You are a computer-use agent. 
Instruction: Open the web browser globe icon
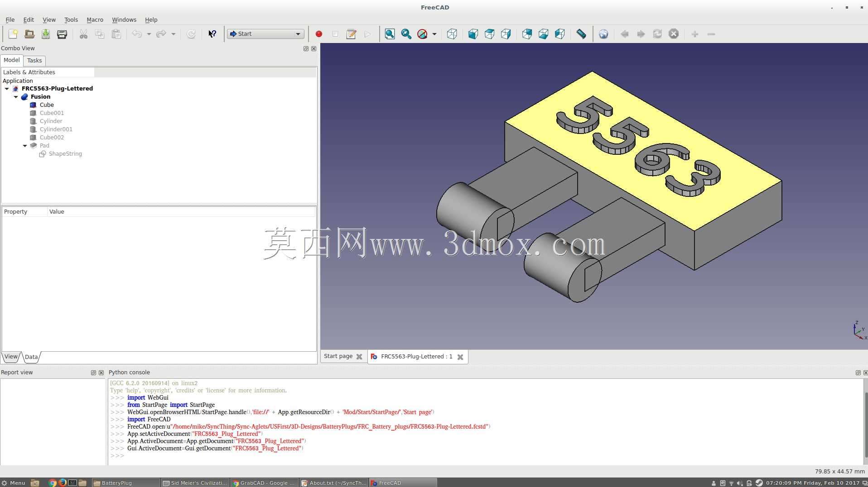[x=603, y=34]
